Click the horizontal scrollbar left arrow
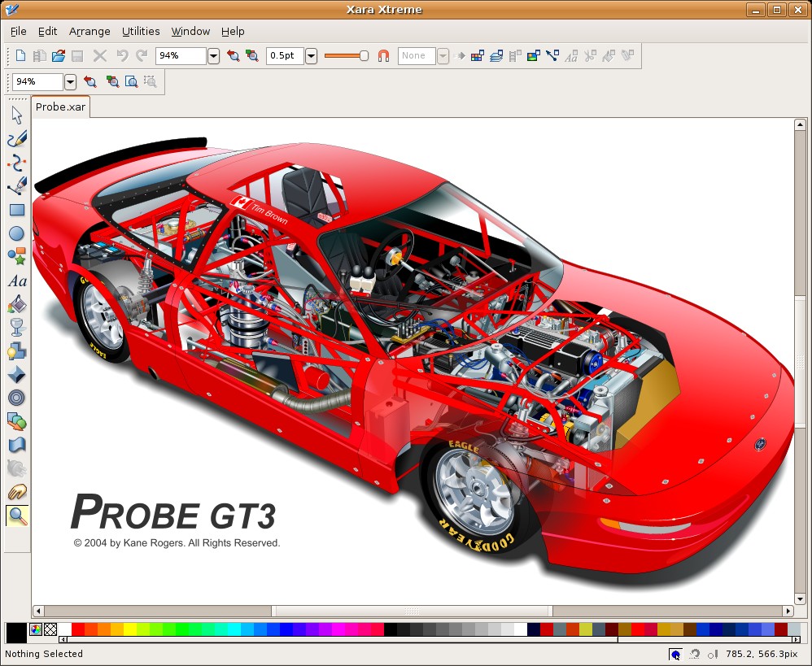812x666 pixels. pos(38,612)
